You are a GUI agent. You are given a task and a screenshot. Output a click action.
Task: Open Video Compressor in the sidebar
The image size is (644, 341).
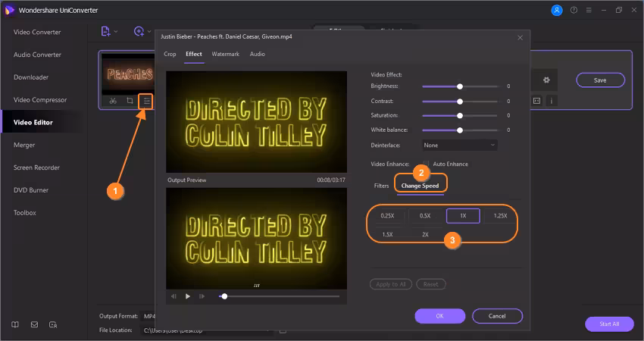coord(41,100)
